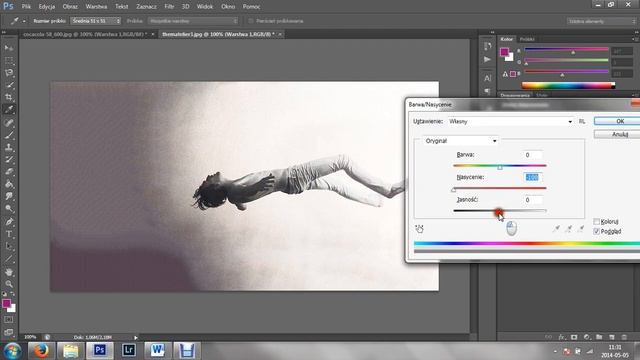
Task: Click the Barwa hue slider handle
Action: click(500, 167)
